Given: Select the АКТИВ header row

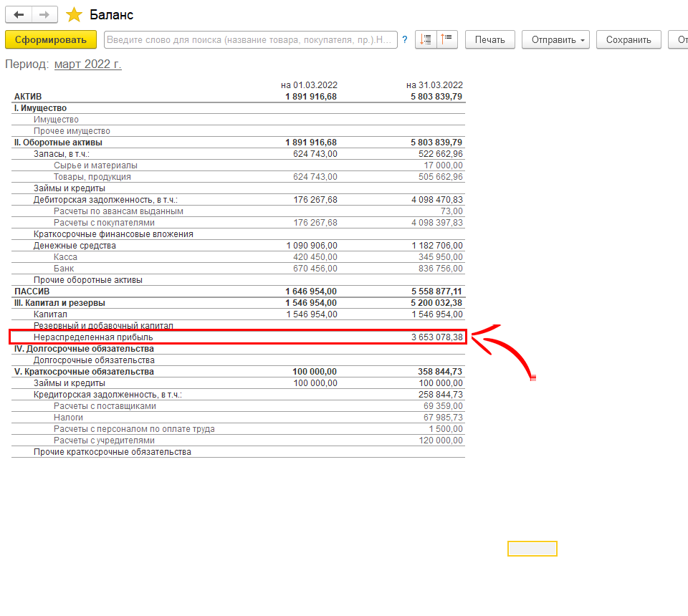Looking at the screenshot, I should (28, 97).
